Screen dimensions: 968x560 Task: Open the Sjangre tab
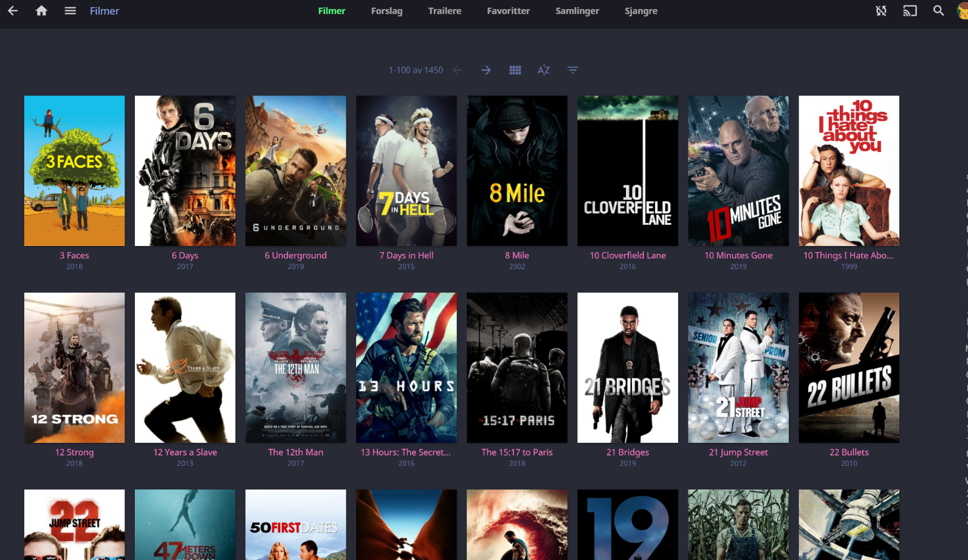(x=641, y=11)
